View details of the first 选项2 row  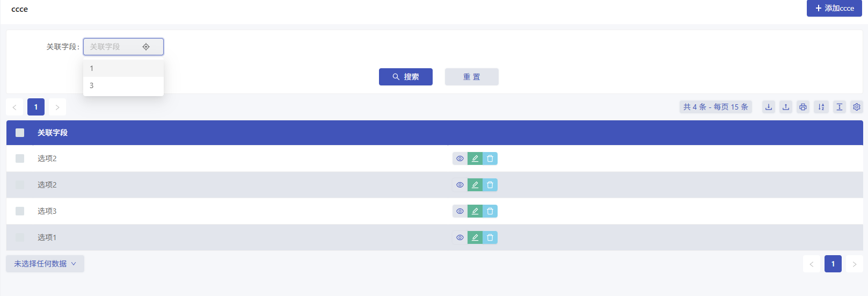[460, 158]
